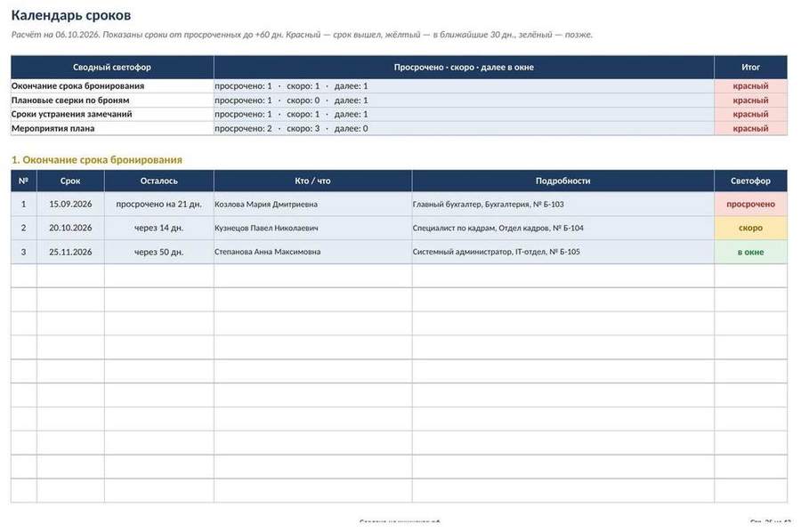The image size is (801, 532).
Task: Click the "Срок" column header
Action: [70, 181]
